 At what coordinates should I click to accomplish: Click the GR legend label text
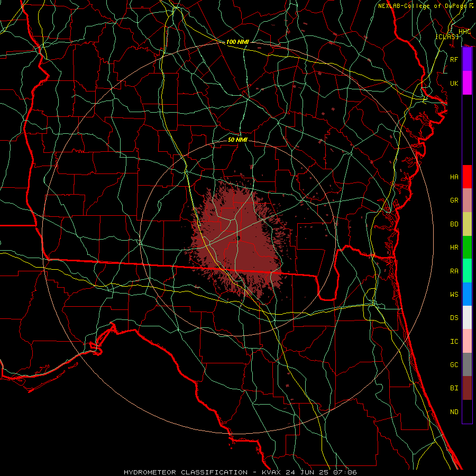(454, 200)
